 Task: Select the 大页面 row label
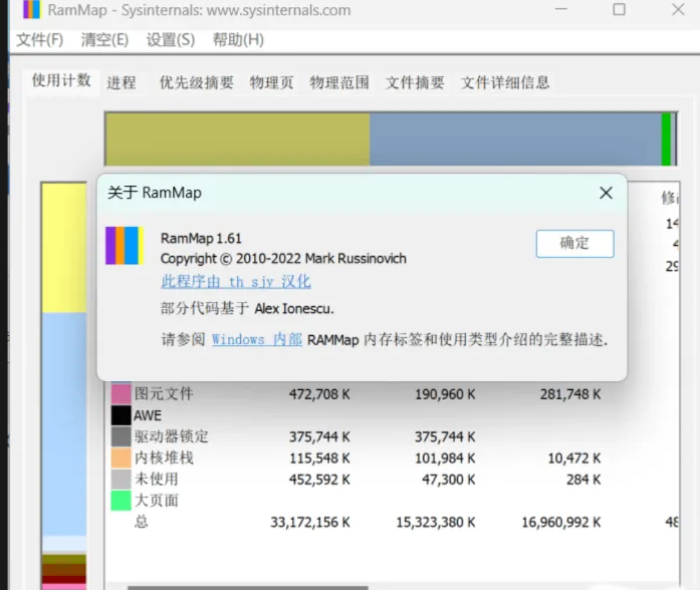click(x=156, y=501)
